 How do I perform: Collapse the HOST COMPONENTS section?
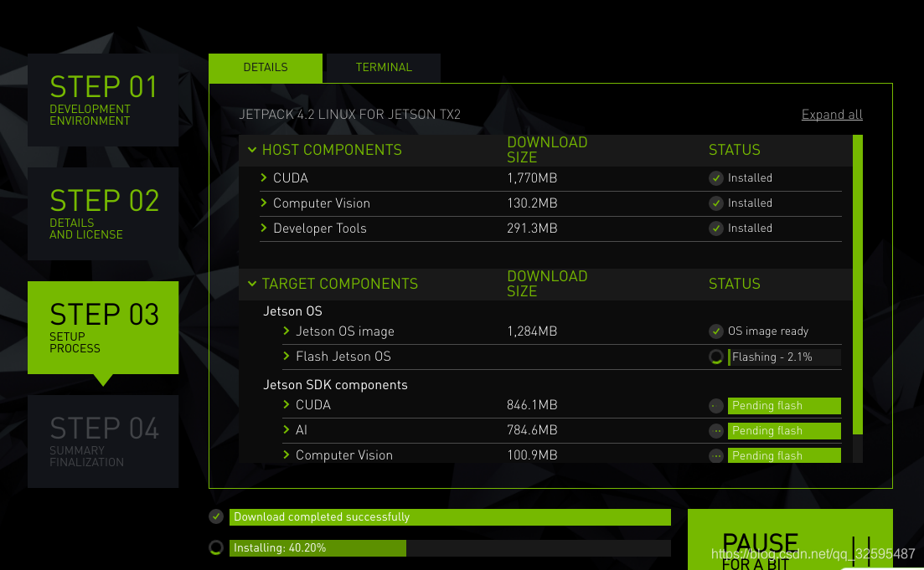tap(252, 150)
